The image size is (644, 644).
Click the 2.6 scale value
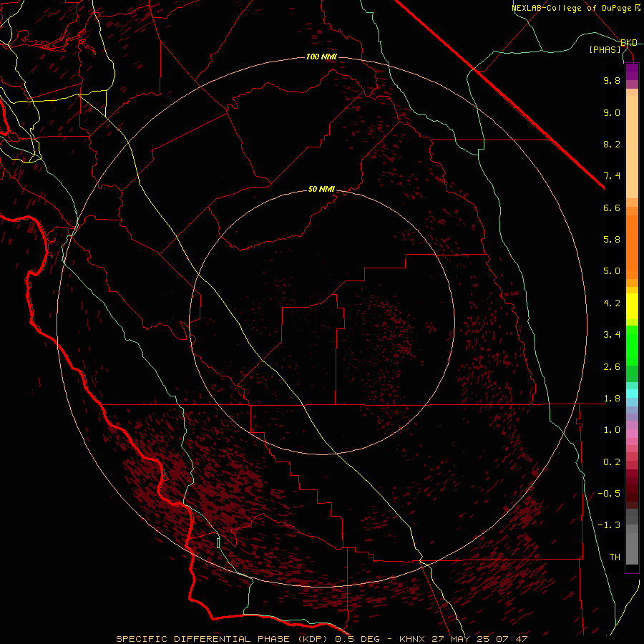click(x=612, y=367)
